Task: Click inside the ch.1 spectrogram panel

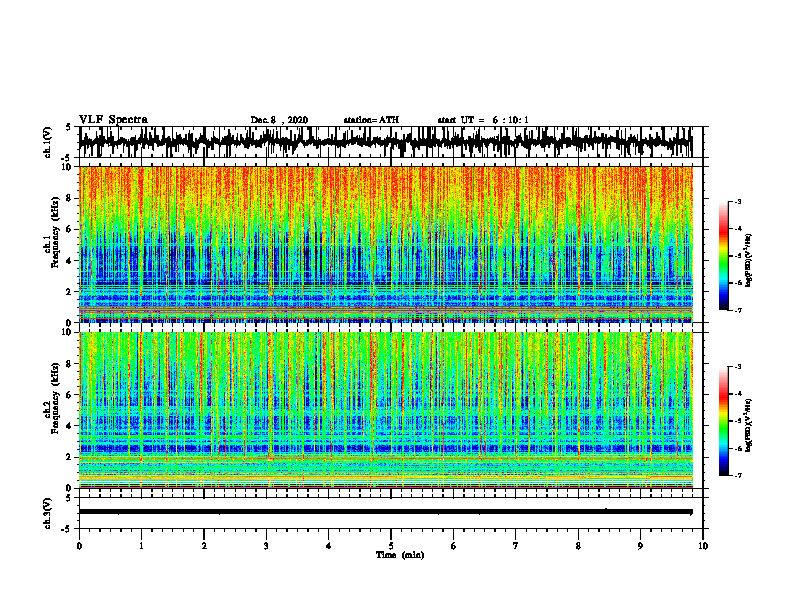Action: [x=386, y=244]
